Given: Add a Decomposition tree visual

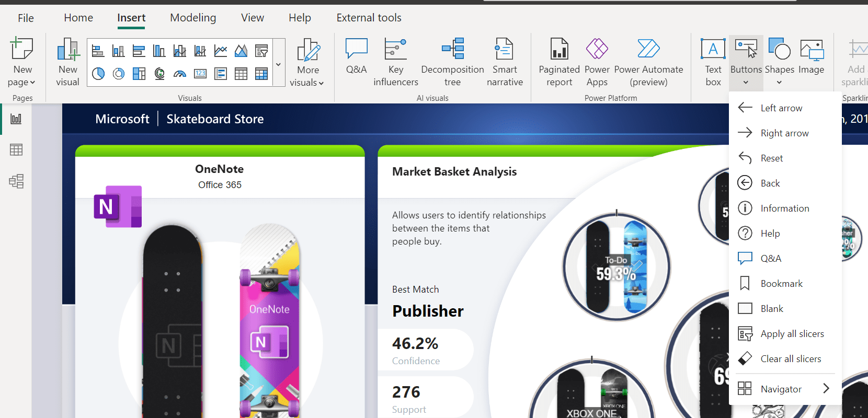Looking at the screenshot, I should tap(453, 62).
